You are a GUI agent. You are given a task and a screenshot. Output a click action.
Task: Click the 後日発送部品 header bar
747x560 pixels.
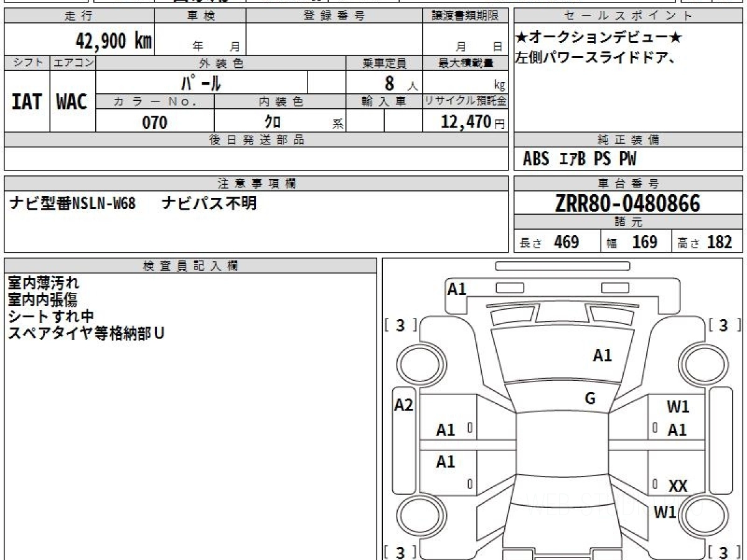click(x=256, y=140)
